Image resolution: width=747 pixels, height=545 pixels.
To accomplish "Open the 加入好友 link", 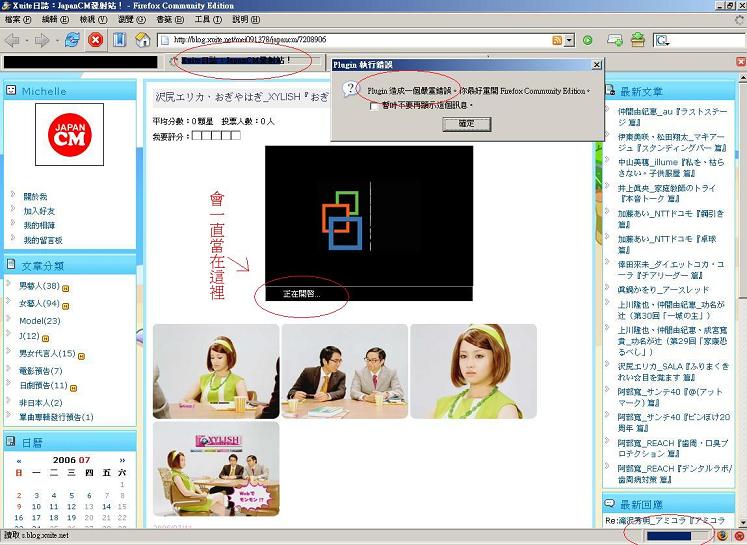I will click(x=39, y=211).
